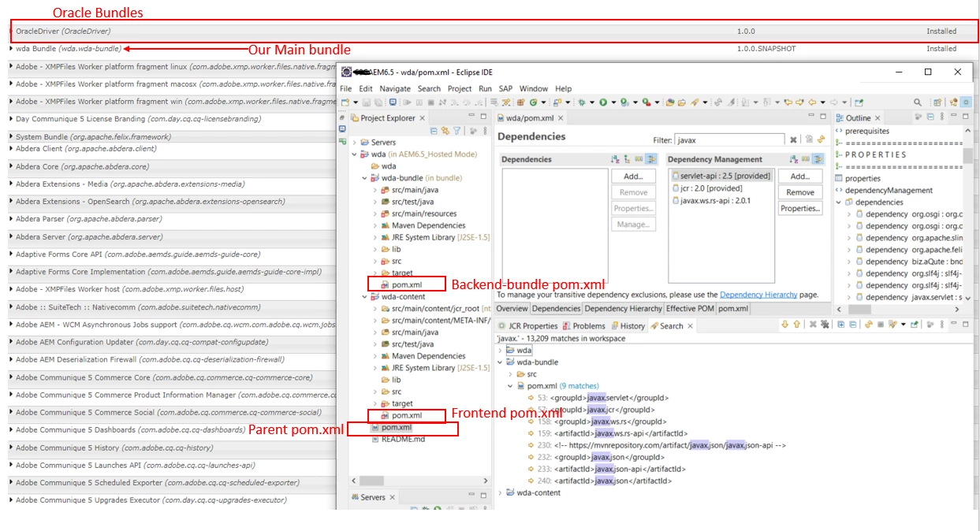Image resolution: width=980 pixels, height=531 pixels.
Task: Close the Search view tab
Action: (691, 326)
